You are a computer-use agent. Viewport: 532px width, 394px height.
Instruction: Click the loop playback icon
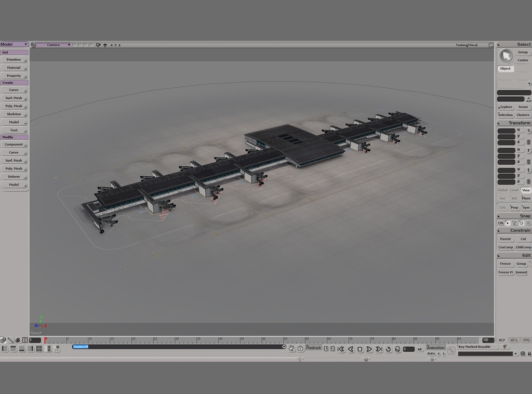point(389,349)
